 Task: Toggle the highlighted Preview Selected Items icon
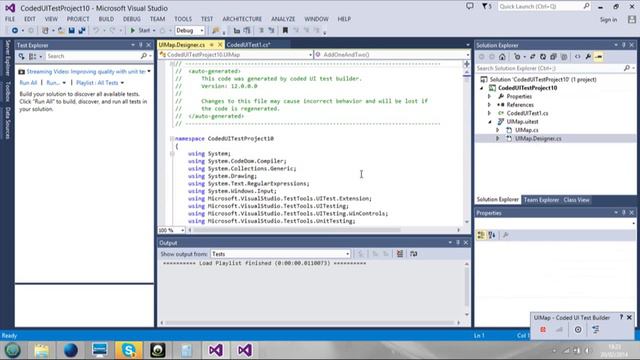click(x=598, y=57)
